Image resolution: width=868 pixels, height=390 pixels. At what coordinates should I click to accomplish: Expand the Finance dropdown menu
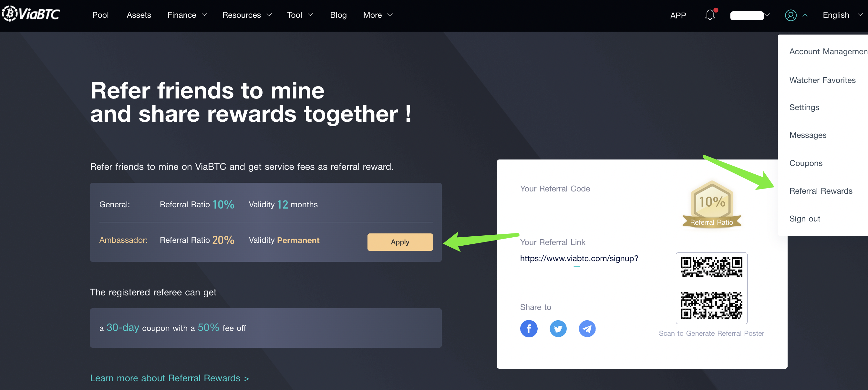tap(187, 15)
